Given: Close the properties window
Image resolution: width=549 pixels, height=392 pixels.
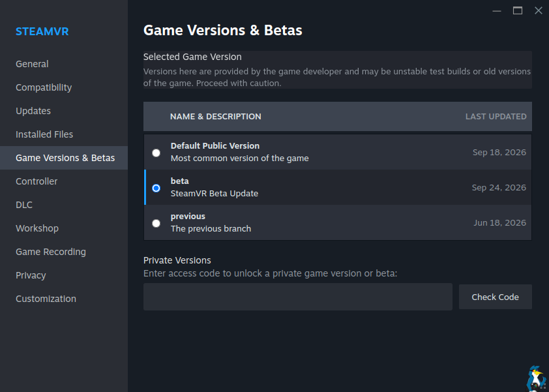Looking at the screenshot, I should pyautogui.click(x=539, y=11).
